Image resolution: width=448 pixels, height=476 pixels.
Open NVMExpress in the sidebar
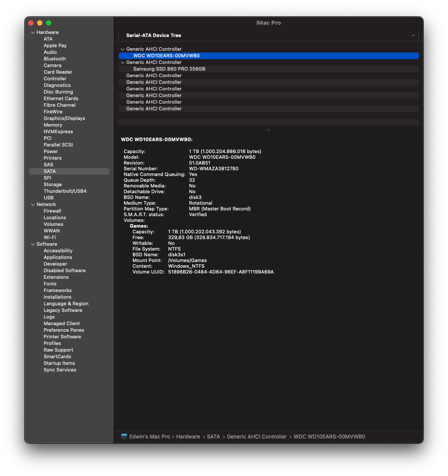tap(58, 131)
